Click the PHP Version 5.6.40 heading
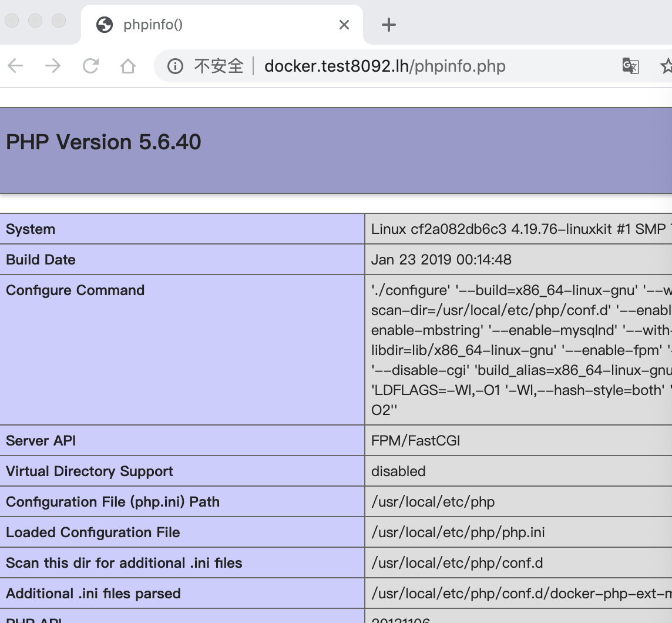The image size is (672, 623). [103, 142]
